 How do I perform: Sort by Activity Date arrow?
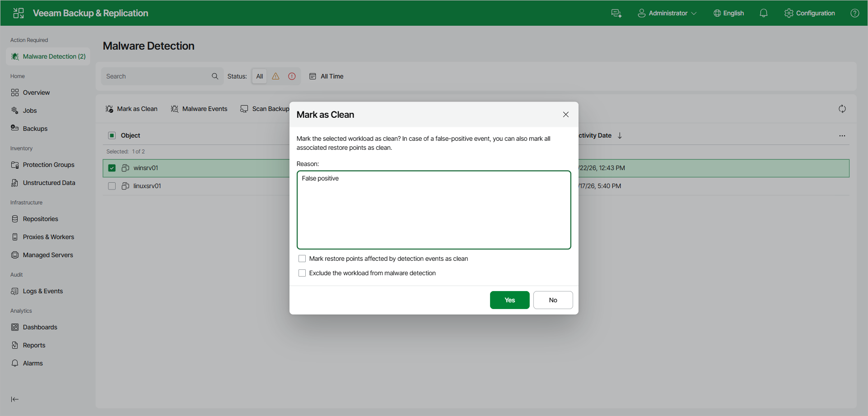point(620,135)
